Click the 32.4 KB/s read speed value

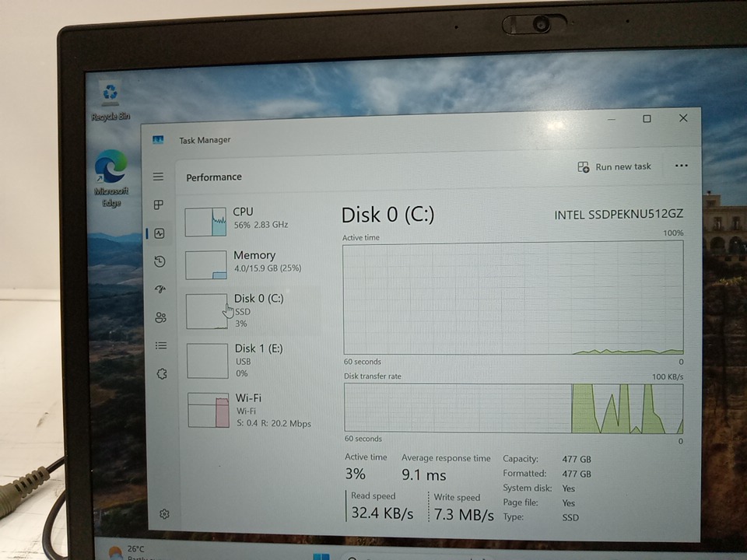coord(382,513)
